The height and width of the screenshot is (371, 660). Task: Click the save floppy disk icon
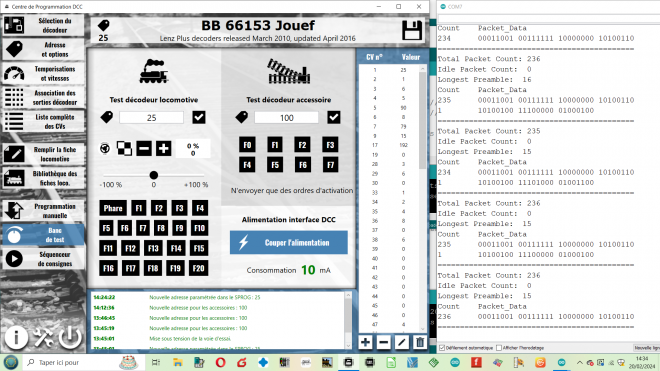(x=412, y=30)
